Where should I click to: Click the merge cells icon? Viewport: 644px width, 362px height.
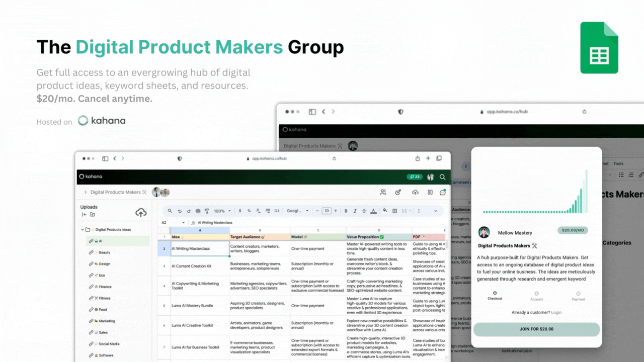[x=404, y=211]
